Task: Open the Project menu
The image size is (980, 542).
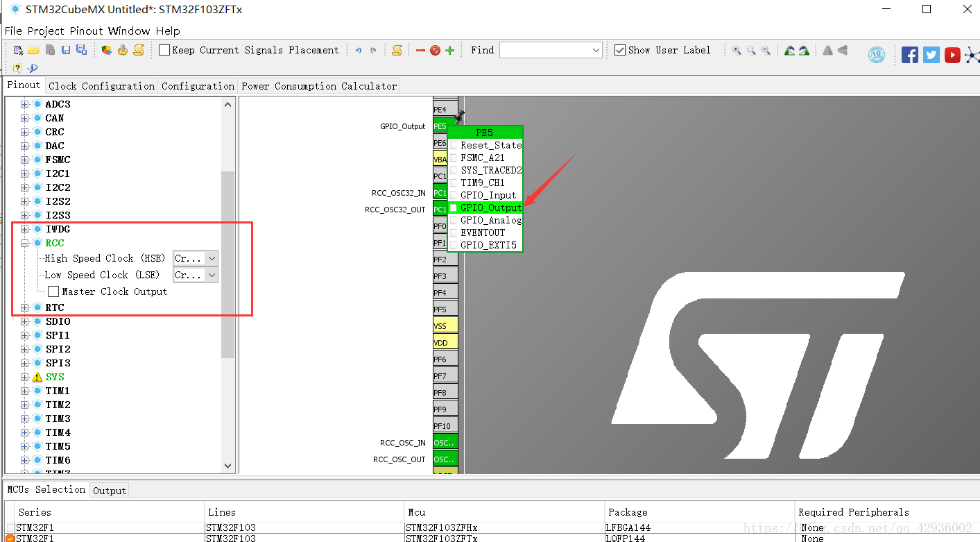Action: tap(46, 31)
